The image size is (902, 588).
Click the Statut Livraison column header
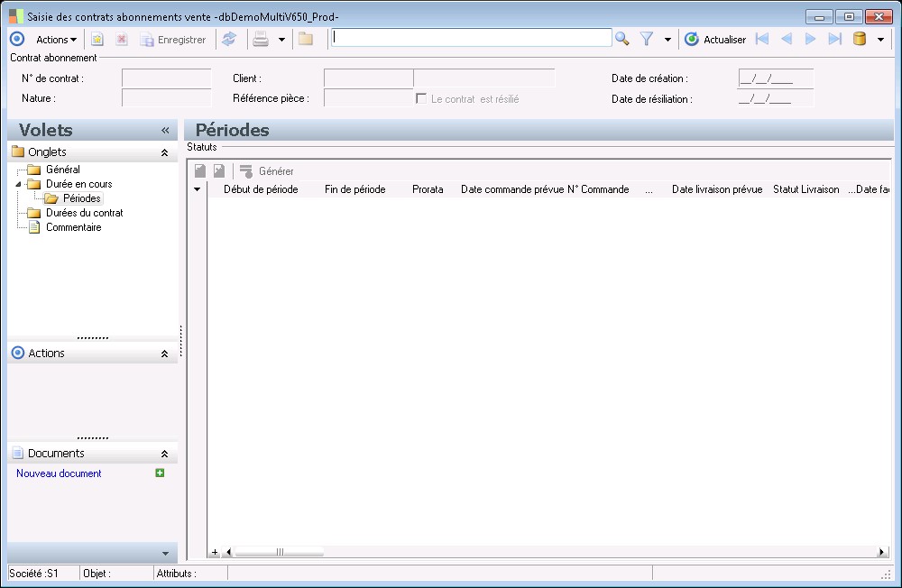click(805, 189)
